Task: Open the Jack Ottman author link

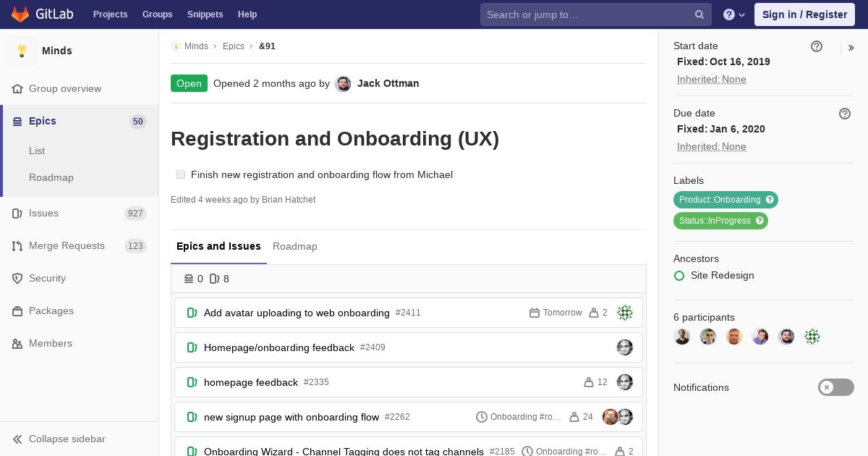Action: click(x=388, y=83)
